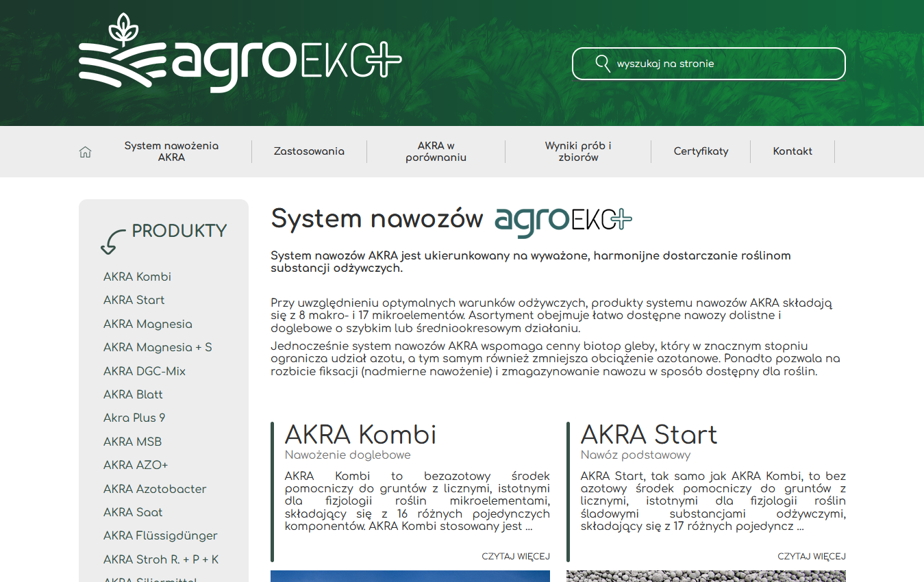Open the Zastosowania menu item
This screenshot has width=924, height=582.
tap(309, 151)
